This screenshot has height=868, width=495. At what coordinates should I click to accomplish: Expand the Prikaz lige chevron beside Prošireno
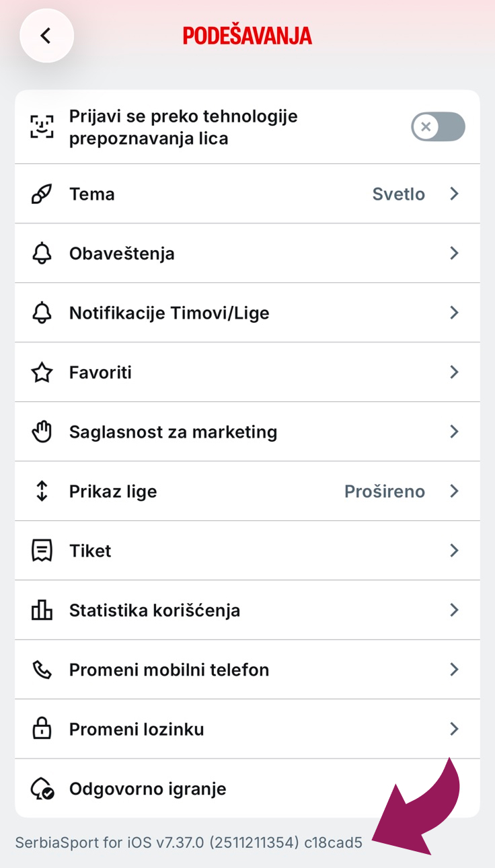pyautogui.click(x=454, y=491)
